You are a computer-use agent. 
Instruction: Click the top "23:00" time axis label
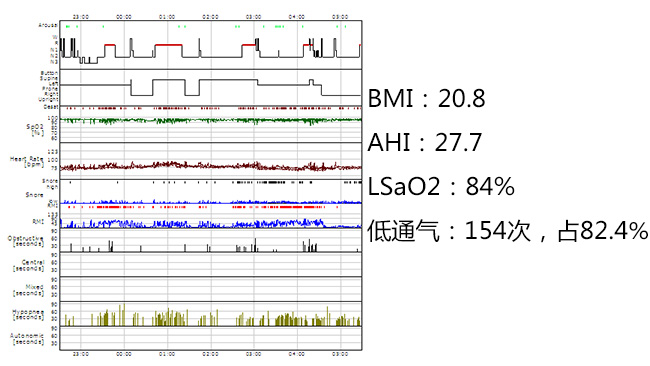(x=81, y=17)
